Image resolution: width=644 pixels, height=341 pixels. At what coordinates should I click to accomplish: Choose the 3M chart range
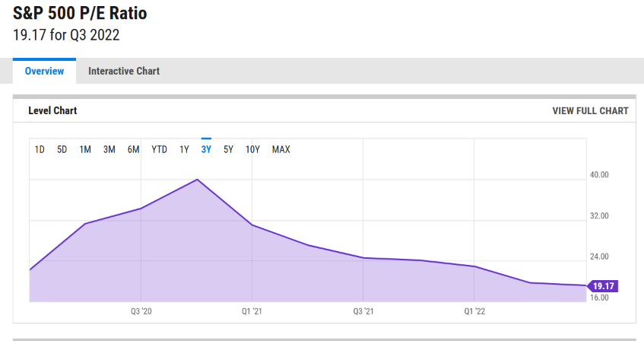tap(109, 149)
